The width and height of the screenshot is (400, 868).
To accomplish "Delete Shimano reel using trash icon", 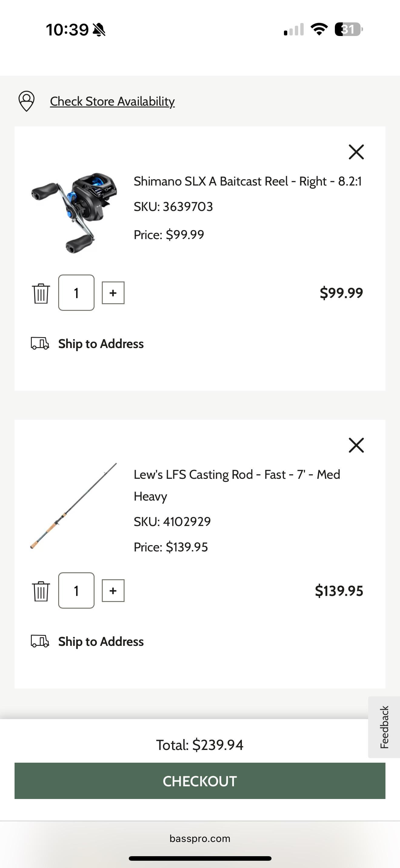I will click(41, 293).
